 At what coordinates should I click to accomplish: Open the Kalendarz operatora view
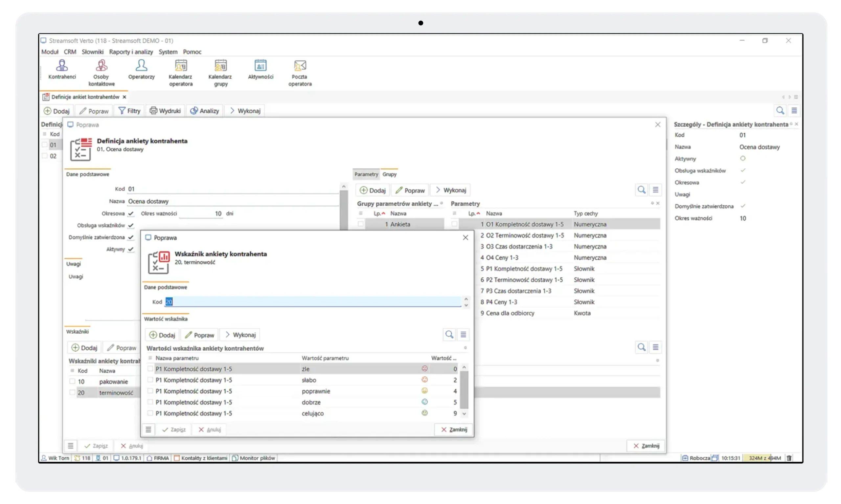[x=180, y=72]
